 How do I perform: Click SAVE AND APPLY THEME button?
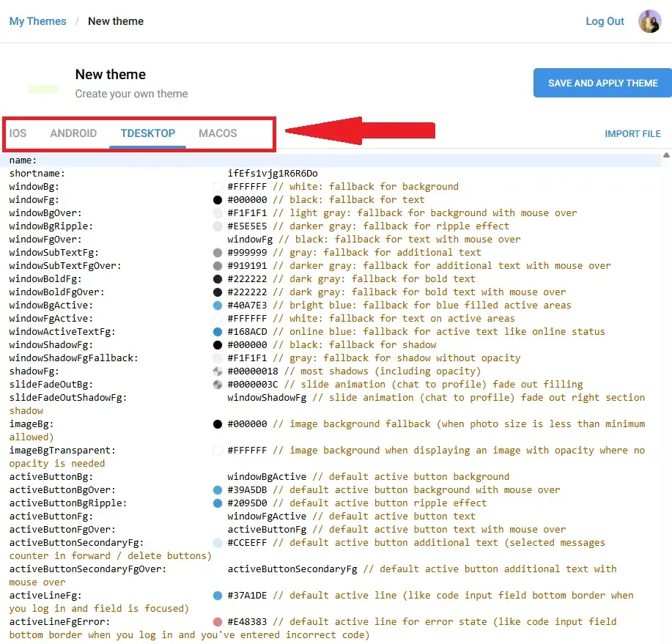point(602,84)
